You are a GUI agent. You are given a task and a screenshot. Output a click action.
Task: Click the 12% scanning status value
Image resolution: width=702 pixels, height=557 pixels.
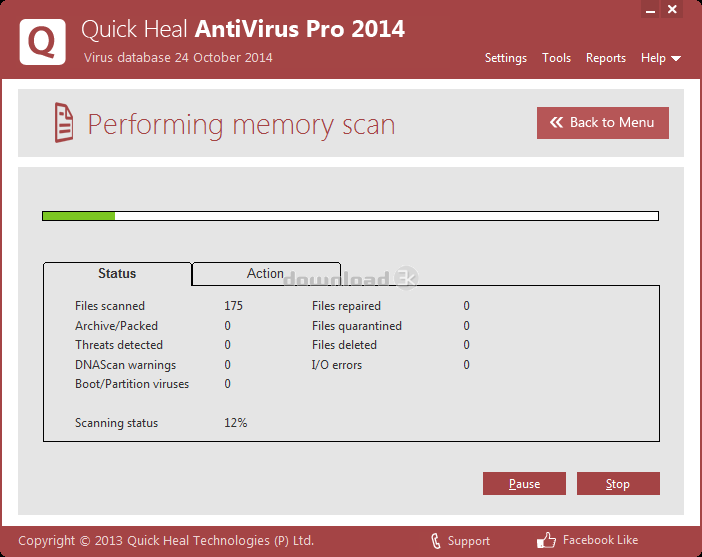(x=235, y=423)
